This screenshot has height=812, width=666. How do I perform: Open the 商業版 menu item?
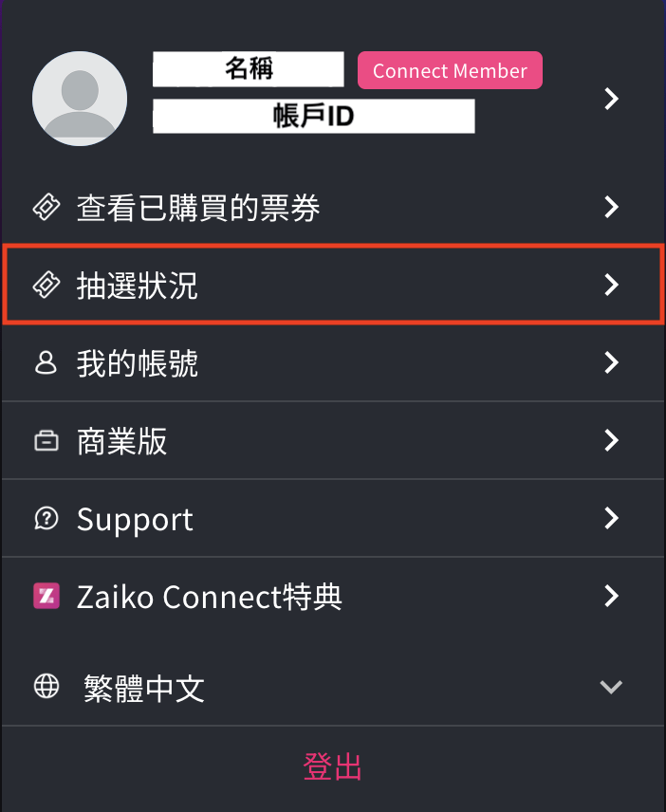point(333,441)
